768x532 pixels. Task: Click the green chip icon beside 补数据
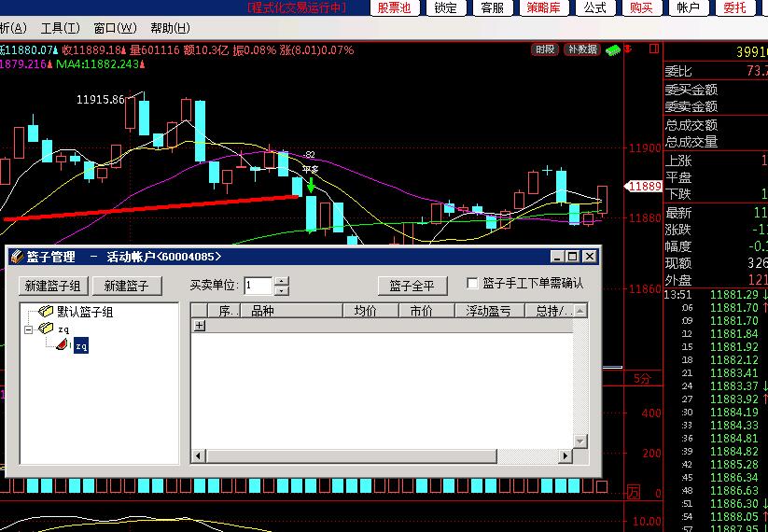[x=613, y=50]
